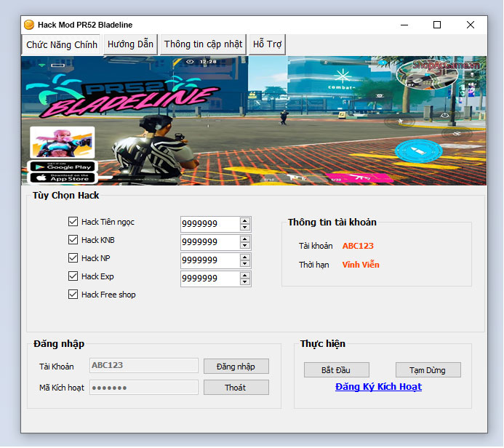Image resolution: width=504 pixels, height=448 pixels.
Task: Disable the Hack Exp checkbox
Action: click(x=73, y=276)
